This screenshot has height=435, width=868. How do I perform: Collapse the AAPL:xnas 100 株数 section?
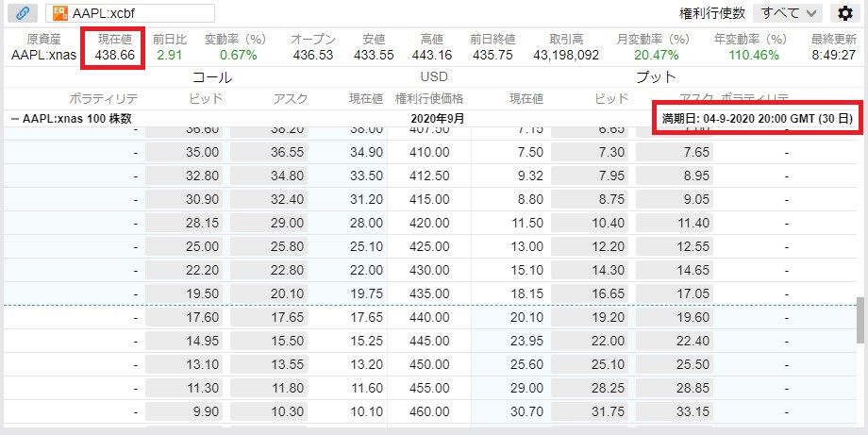pos(15,119)
